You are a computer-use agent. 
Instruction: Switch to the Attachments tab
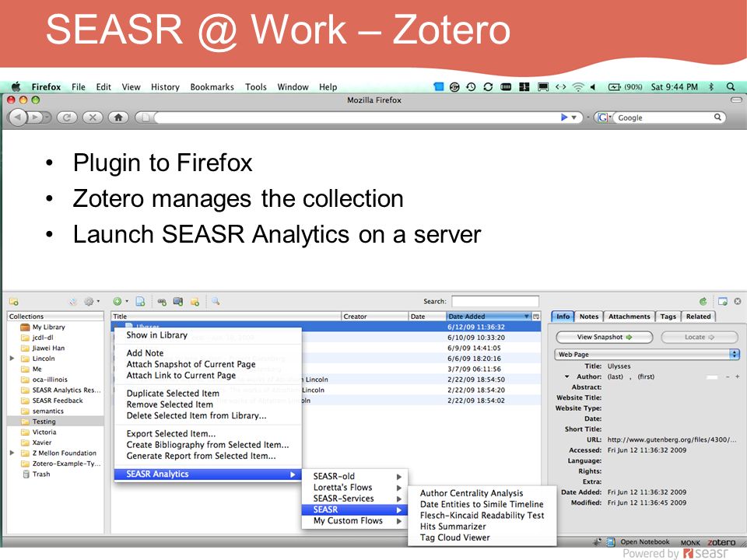point(629,317)
